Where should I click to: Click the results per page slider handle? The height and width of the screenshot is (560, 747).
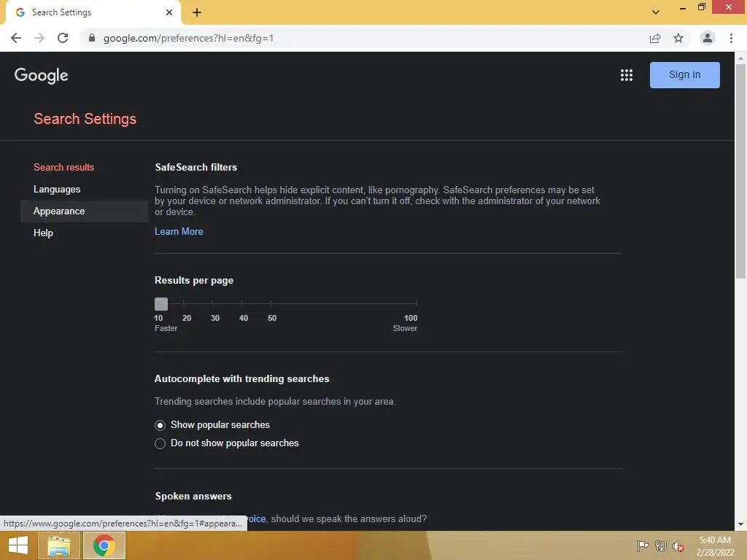click(x=161, y=304)
